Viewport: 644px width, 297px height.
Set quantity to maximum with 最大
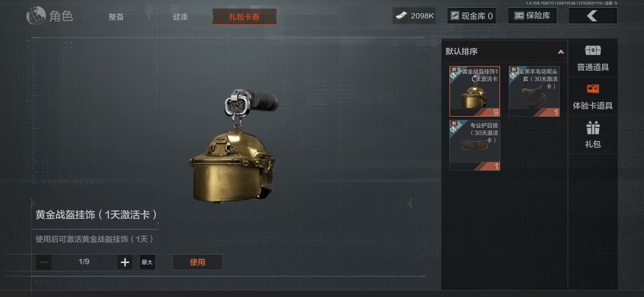147,262
